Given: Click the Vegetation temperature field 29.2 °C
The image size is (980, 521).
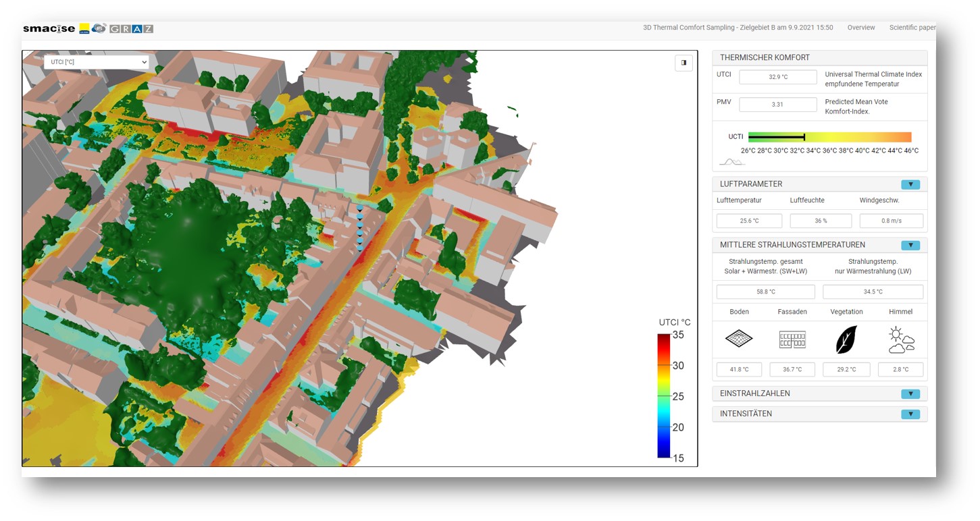Looking at the screenshot, I should click(x=846, y=369).
